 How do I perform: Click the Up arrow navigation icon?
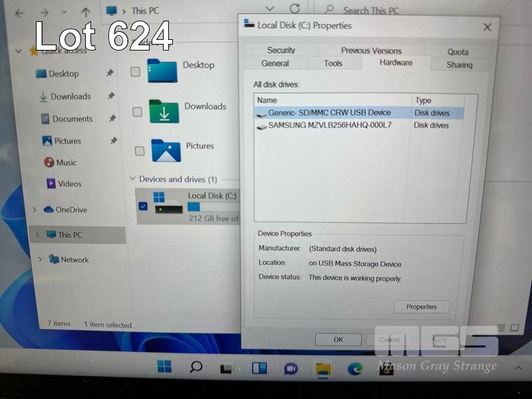[85, 12]
